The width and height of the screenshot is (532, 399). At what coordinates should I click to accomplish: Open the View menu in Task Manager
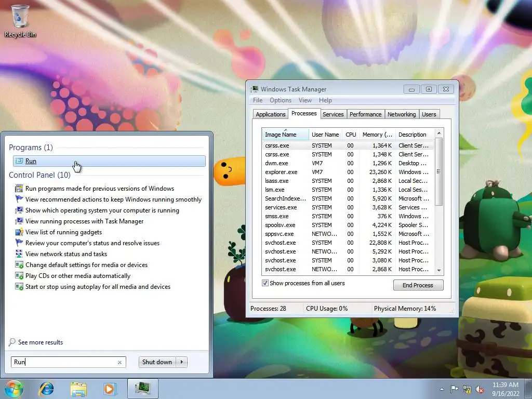pyautogui.click(x=305, y=100)
